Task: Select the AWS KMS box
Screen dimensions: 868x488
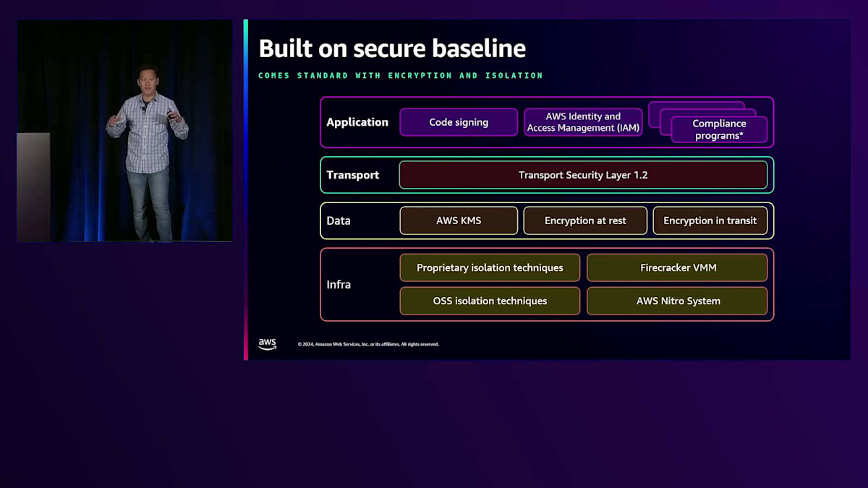Action: pyautogui.click(x=459, y=221)
